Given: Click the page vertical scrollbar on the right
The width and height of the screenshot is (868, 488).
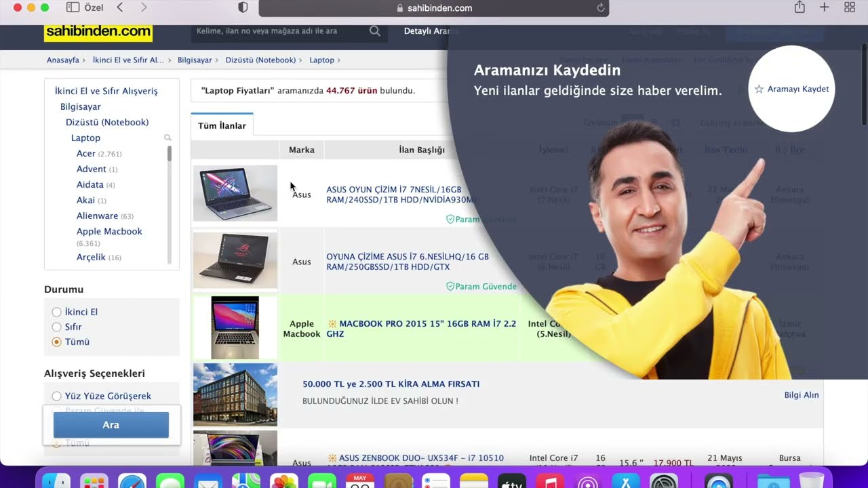Looking at the screenshot, I should point(863,85).
